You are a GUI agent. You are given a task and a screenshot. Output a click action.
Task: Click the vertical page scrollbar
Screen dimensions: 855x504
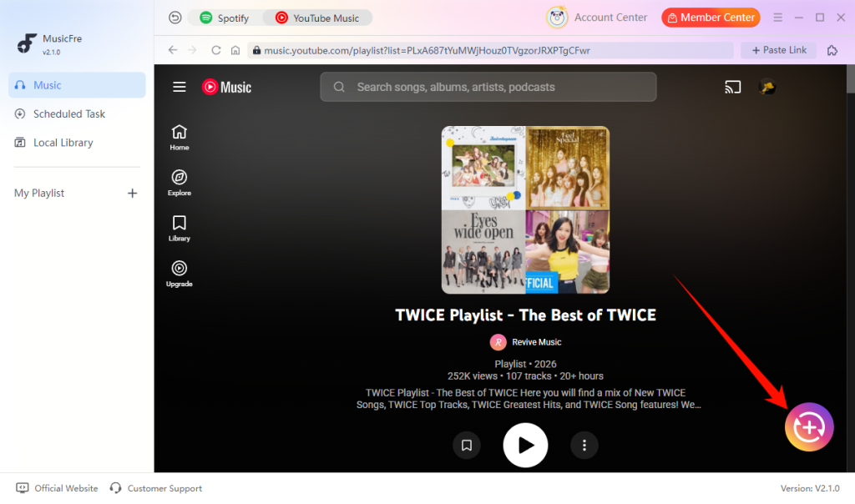(x=851, y=79)
